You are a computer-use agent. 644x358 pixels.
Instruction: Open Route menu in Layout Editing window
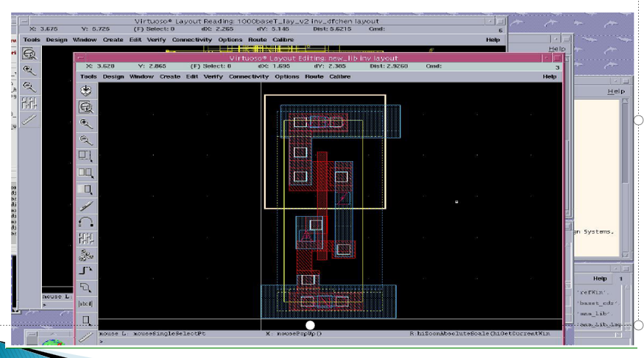[314, 76]
